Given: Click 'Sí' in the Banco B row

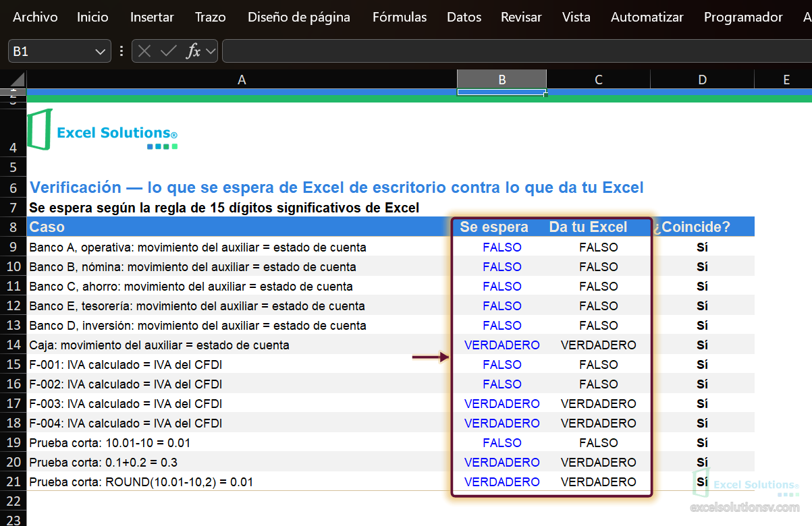Looking at the screenshot, I should pos(702,266).
